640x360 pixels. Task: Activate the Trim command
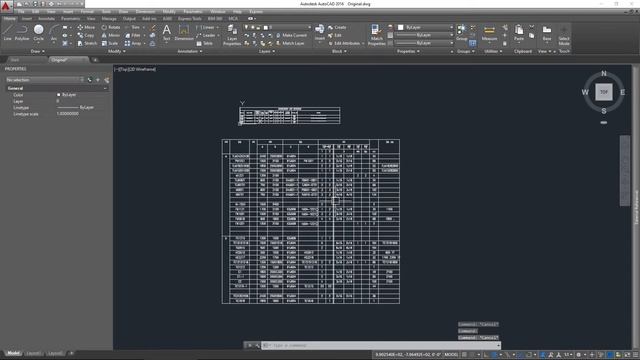[x=132, y=27]
